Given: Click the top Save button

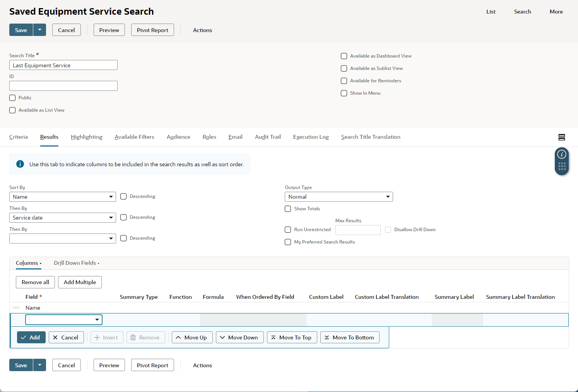Looking at the screenshot, I should pyautogui.click(x=21, y=30).
